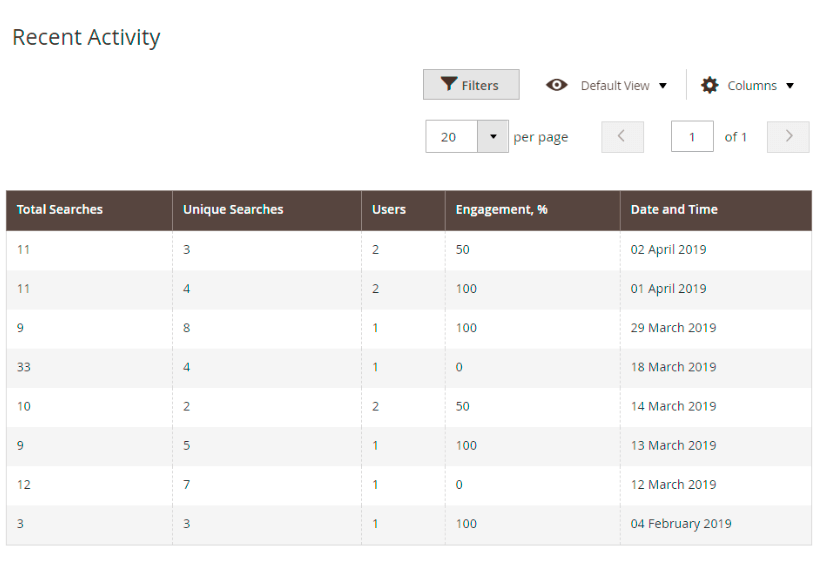Click Total Searches 33 in 18 March row
Image resolution: width=816 pixels, height=567 pixels.
click(24, 367)
